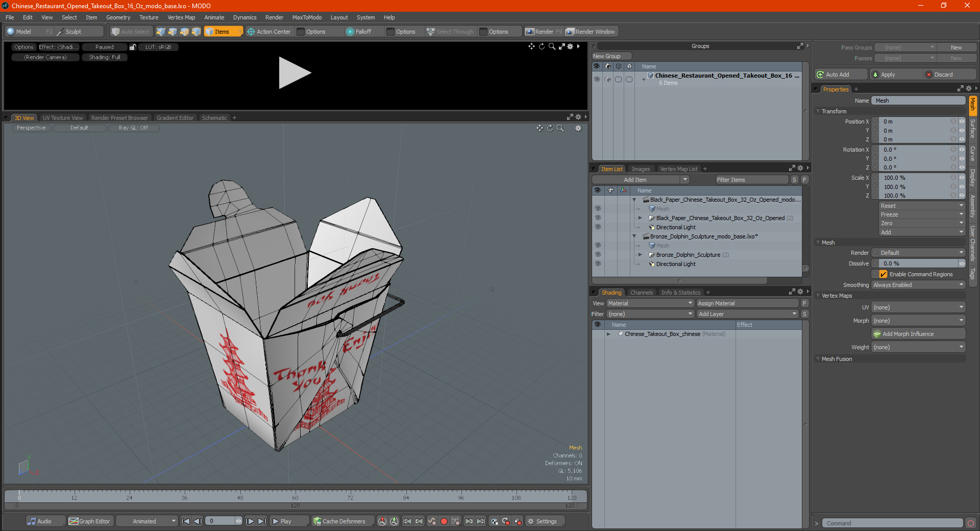Toggle Enable Command Regions checkbox
This screenshot has width=980, height=531.
coord(884,274)
